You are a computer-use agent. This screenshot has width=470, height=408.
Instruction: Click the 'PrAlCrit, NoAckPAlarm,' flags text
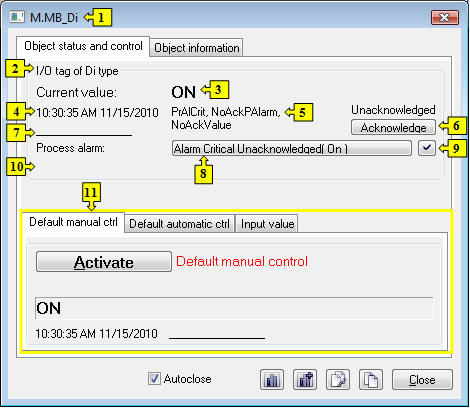coord(226,112)
